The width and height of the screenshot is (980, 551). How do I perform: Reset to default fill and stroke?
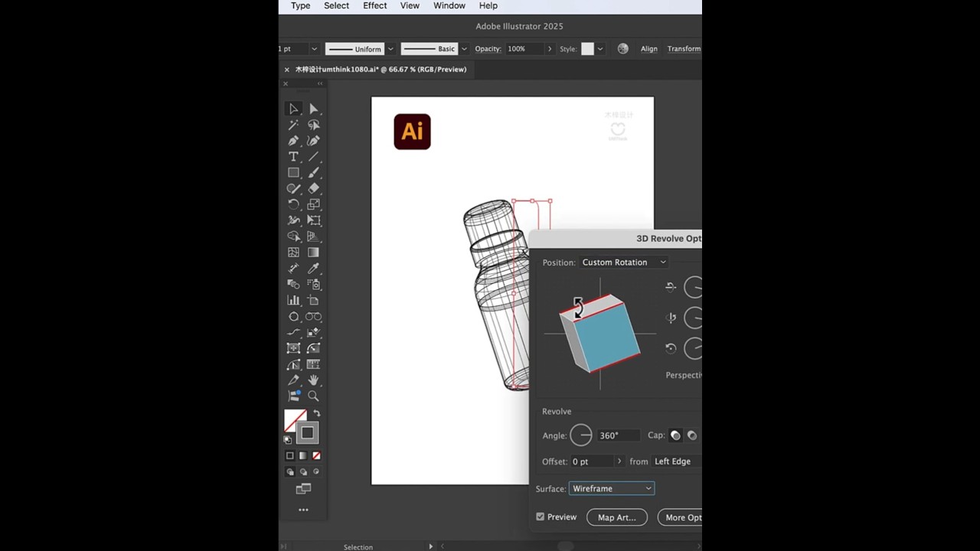pos(288,440)
